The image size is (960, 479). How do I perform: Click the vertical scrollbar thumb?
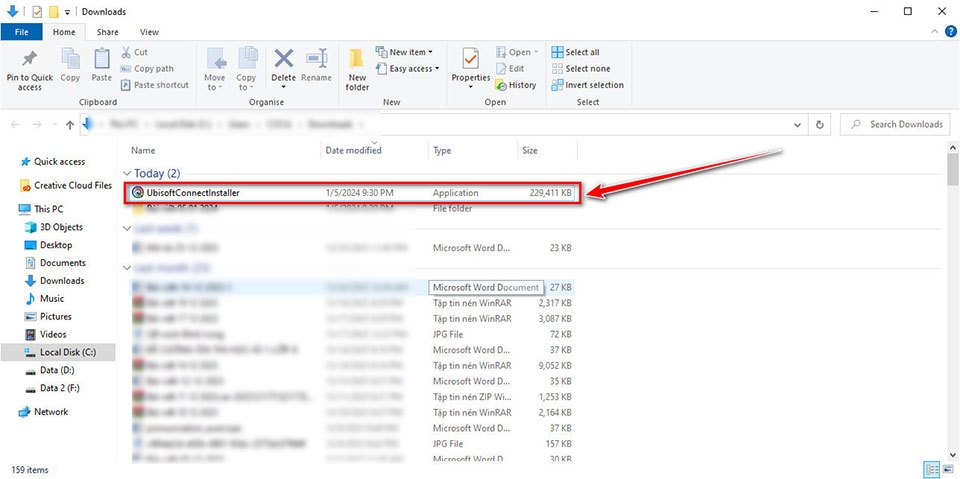pos(952,168)
